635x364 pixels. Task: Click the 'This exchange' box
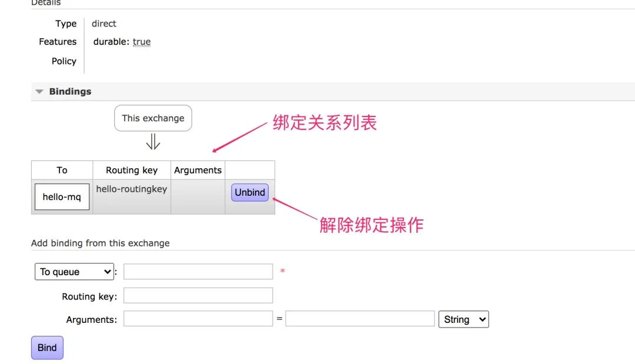point(153,118)
